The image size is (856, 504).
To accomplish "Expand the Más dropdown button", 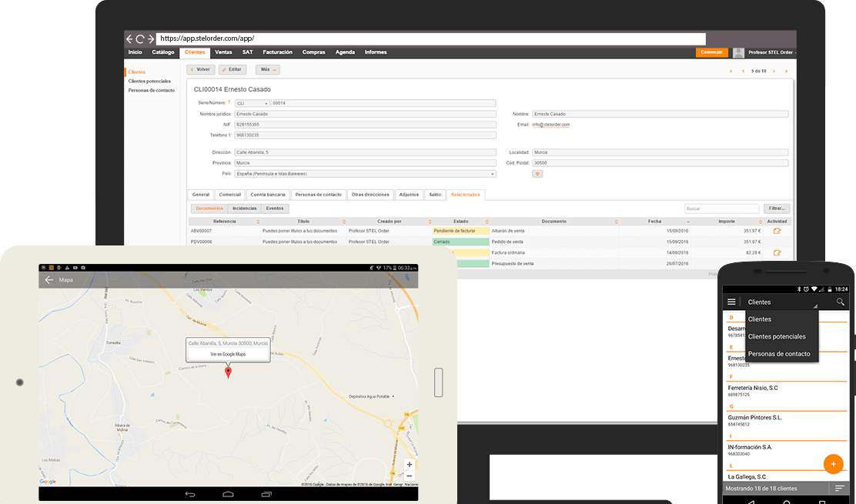I will [268, 70].
